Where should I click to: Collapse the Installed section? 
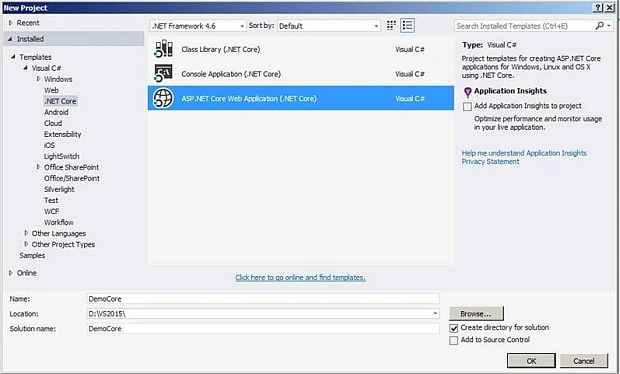point(10,39)
